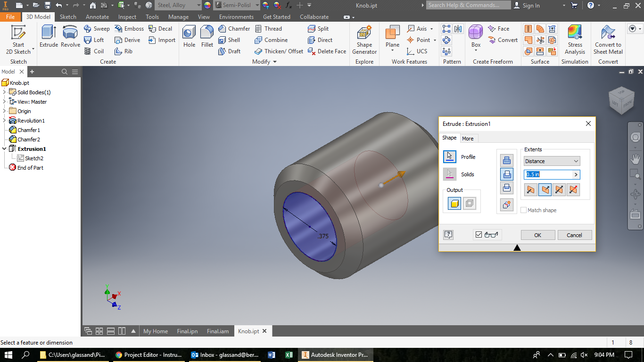Select the Combine tool
This screenshot has height=362, width=644.
[x=271, y=40]
